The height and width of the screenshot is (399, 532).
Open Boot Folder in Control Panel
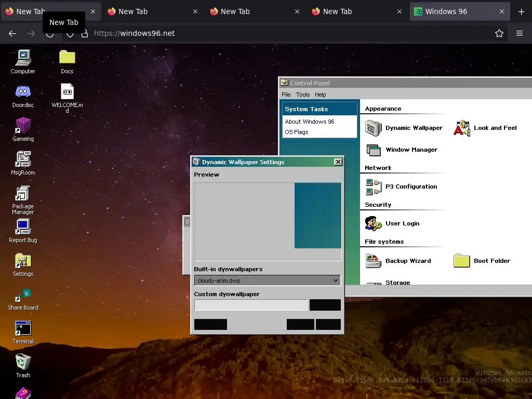(482, 261)
